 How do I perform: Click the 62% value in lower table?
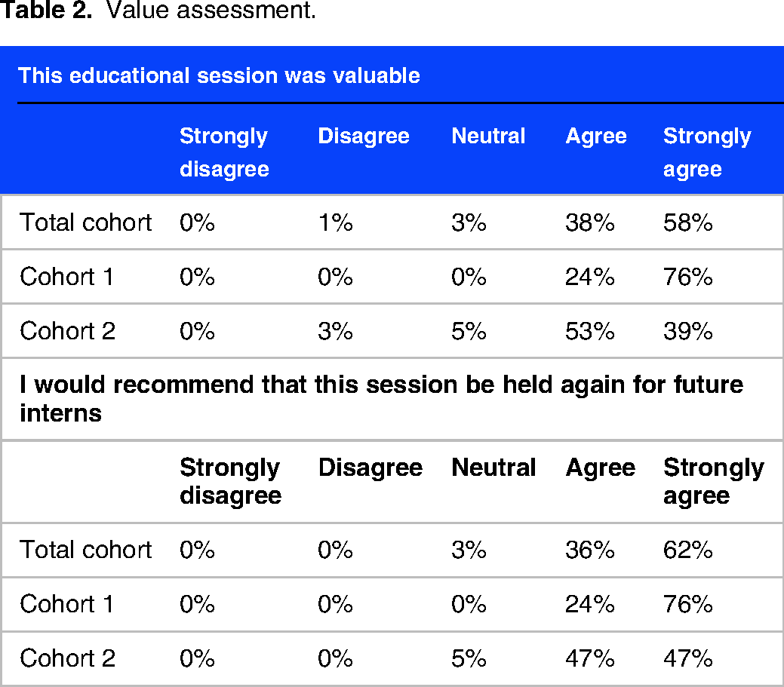tap(688, 550)
